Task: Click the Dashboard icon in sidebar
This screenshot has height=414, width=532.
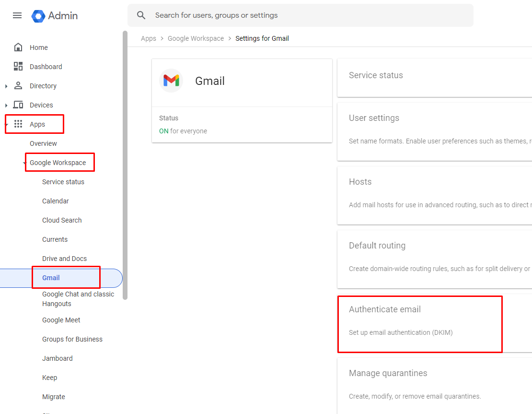Action: pyautogui.click(x=18, y=67)
